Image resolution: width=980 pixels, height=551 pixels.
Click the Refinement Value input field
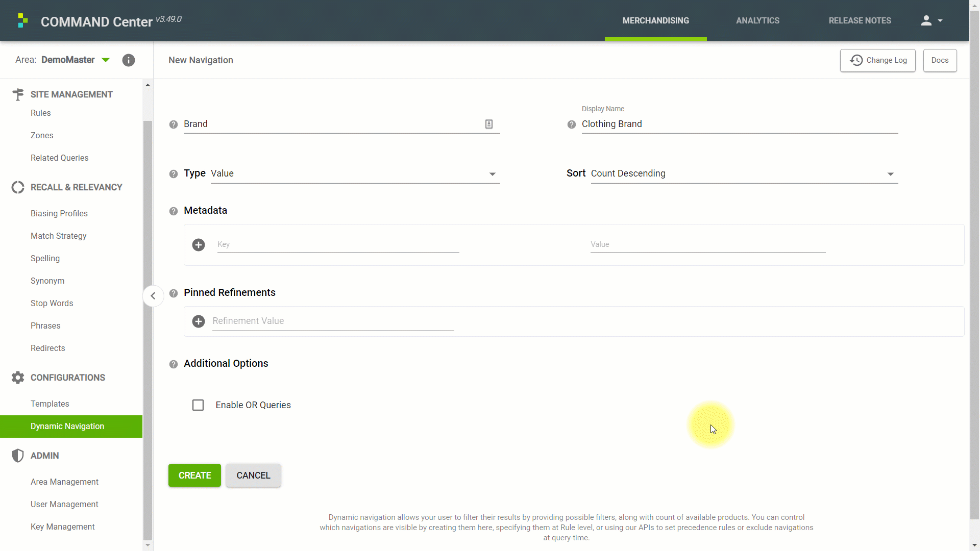click(333, 321)
